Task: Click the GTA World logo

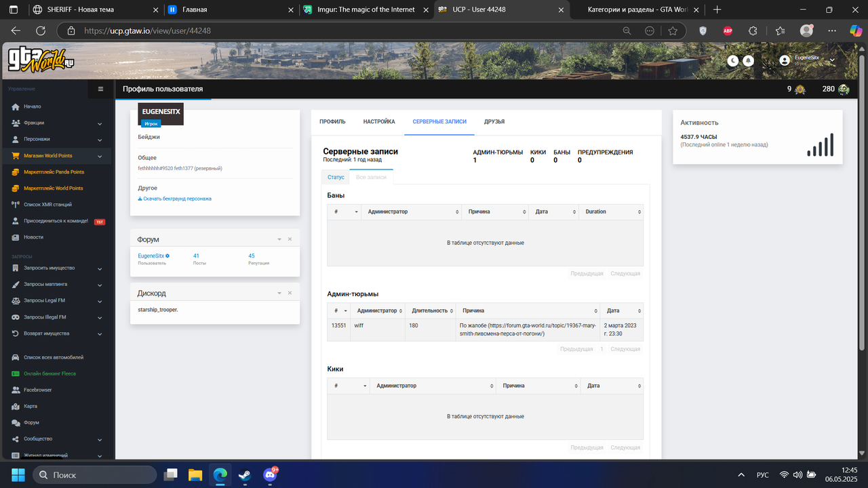Action: (x=41, y=60)
